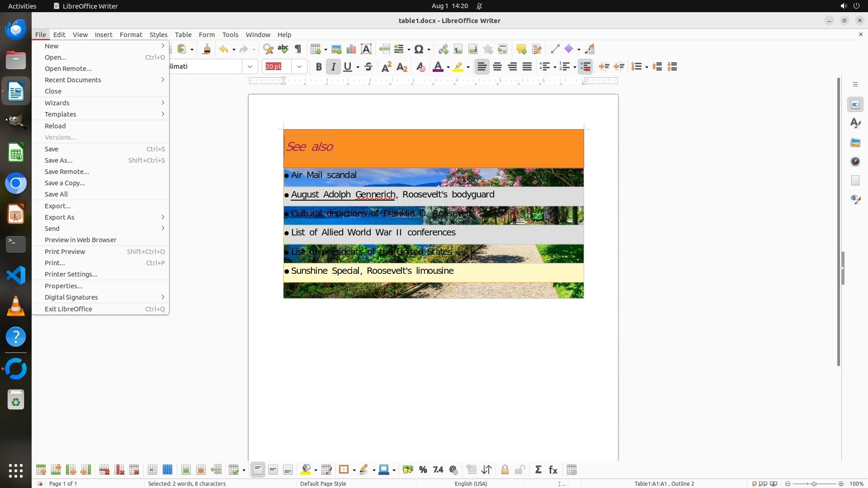Click the Clone Formatting paintbrush icon

point(207,49)
